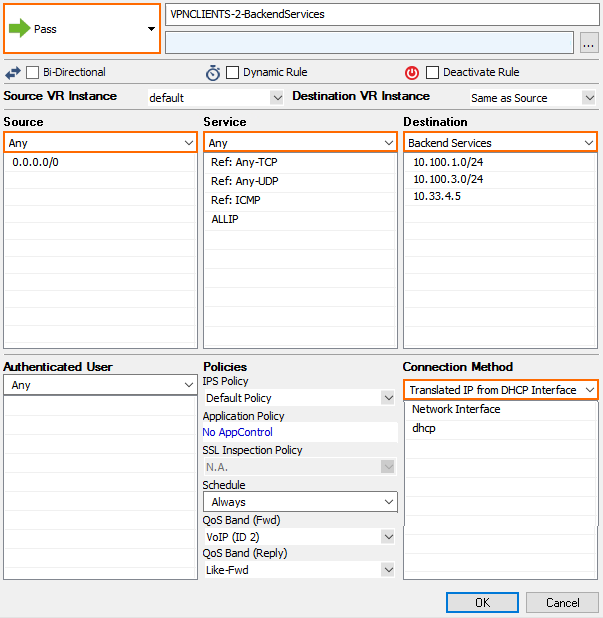The image size is (603, 618).
Task: Click the disabled SSL Inspection Policy dropdown
Action: [x=300, y=467]
